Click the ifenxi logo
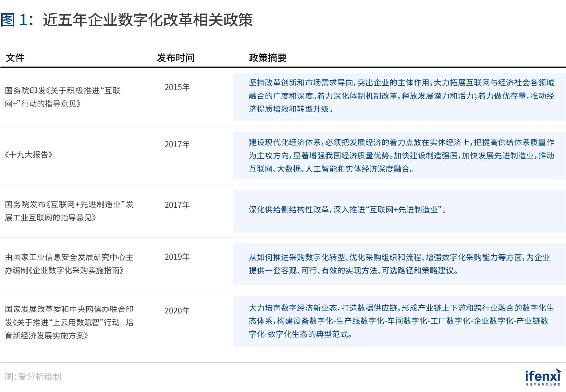 (x=543, y=377)
